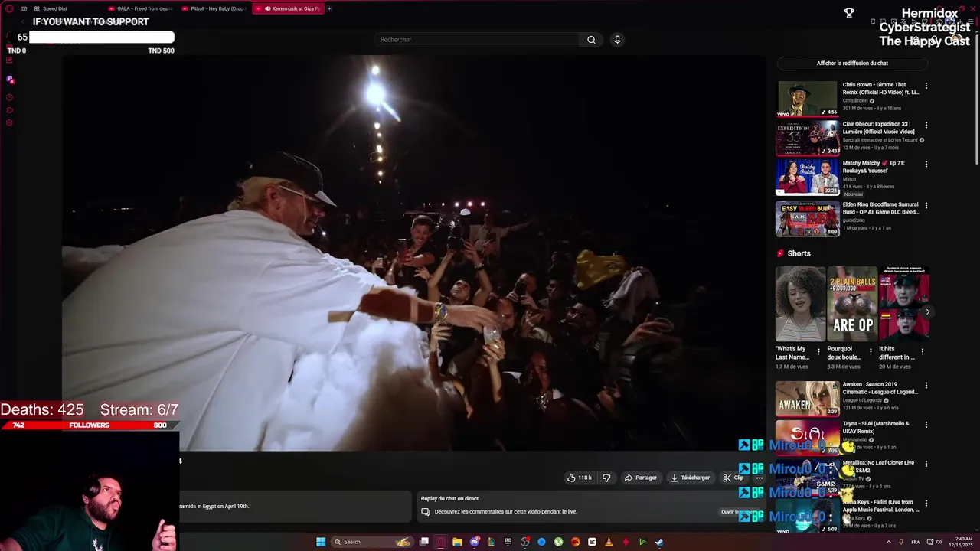Open volume control in the system tray
Screen dimensions: 980x551
coord(939,542)
